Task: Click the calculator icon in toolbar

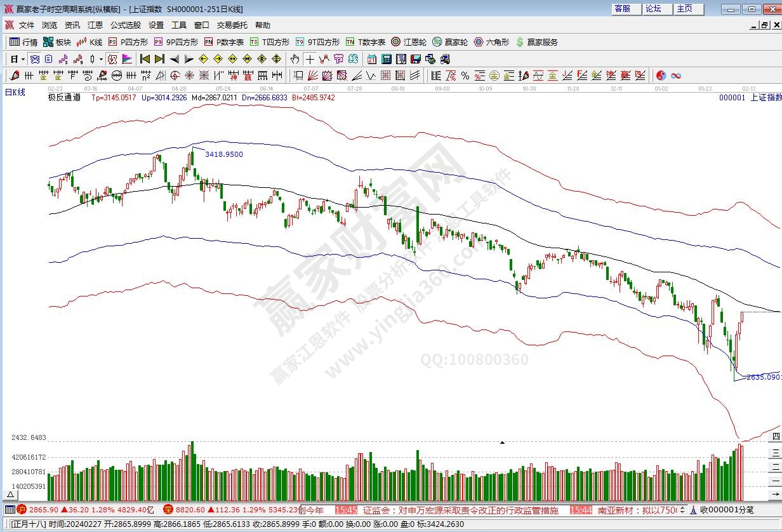Action: pos(387,59)
